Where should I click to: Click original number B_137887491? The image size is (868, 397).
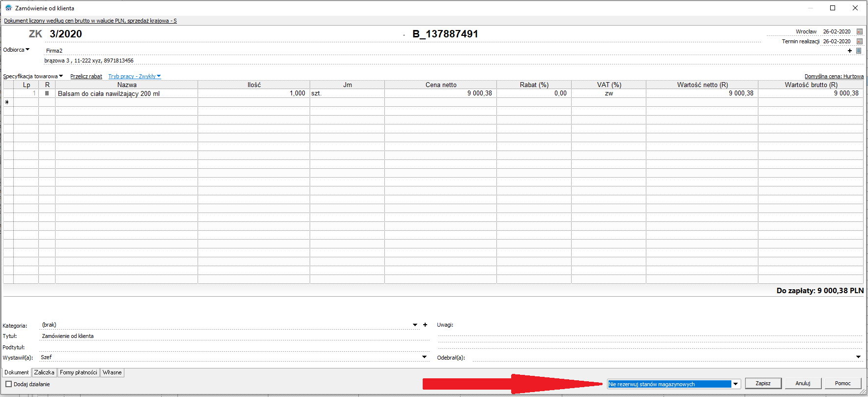445,34
